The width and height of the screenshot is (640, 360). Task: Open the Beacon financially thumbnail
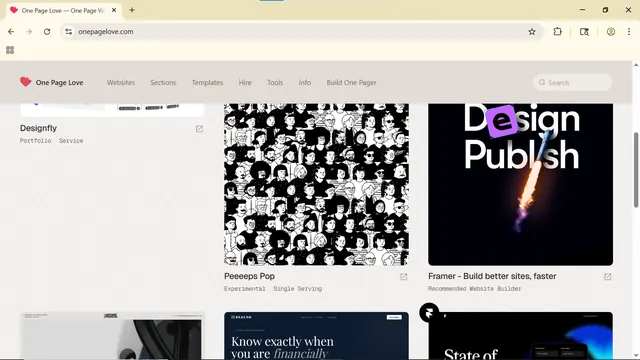click(x=316, y=336)
